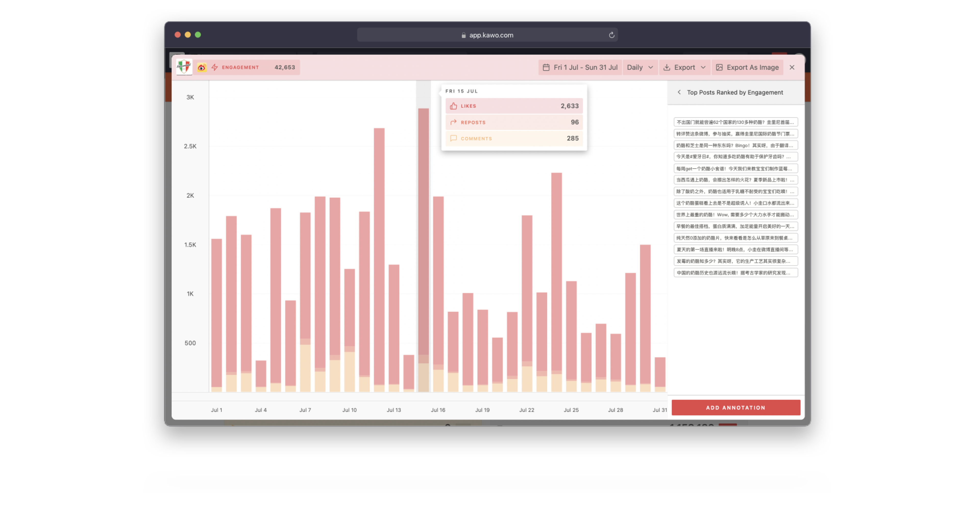The width and height of the screenshot is (980, 511).
Task: Click the reposts icon in tooltip
Action: point(454,122)
